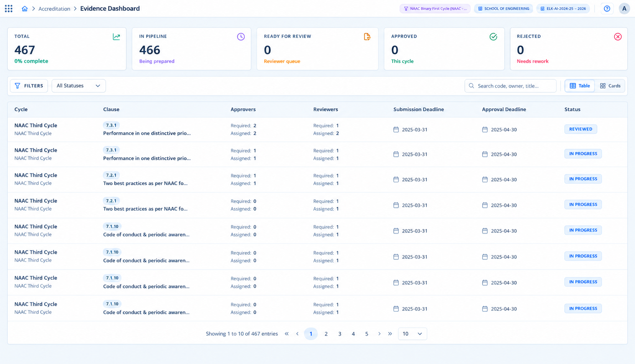Click the Approvers column header
Image resolution: width=635 pixels, height=364 pixels.
pos(243,110)
